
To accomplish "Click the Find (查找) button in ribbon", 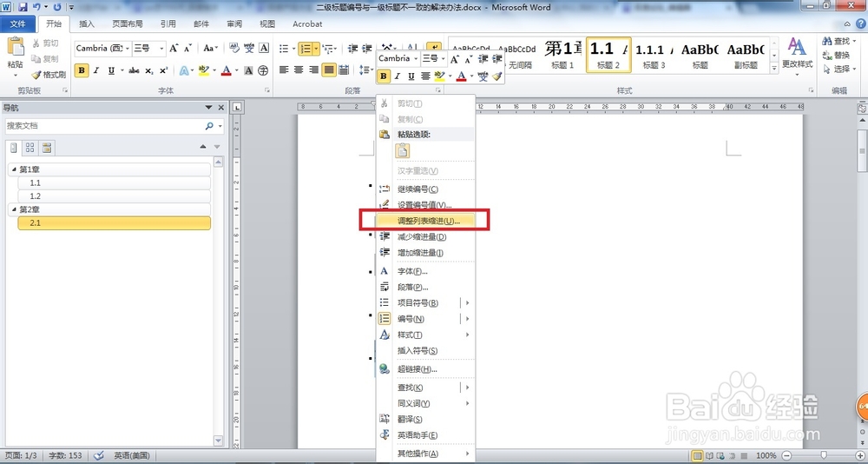I will (836, 41).
